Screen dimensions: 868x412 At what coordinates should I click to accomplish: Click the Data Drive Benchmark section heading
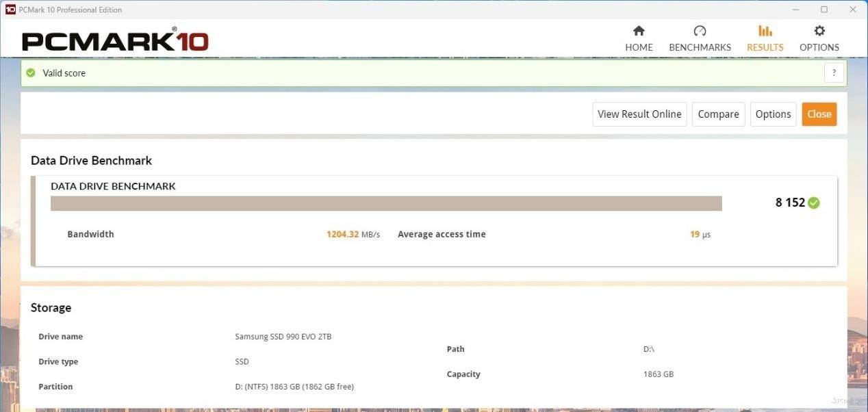(91, 161)
